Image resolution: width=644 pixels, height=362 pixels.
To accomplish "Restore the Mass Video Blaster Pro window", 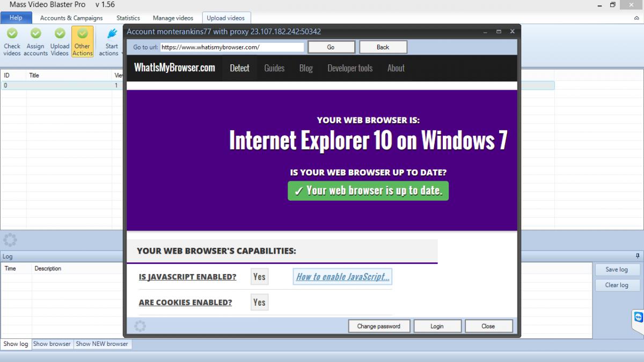I will click(613, 5).
